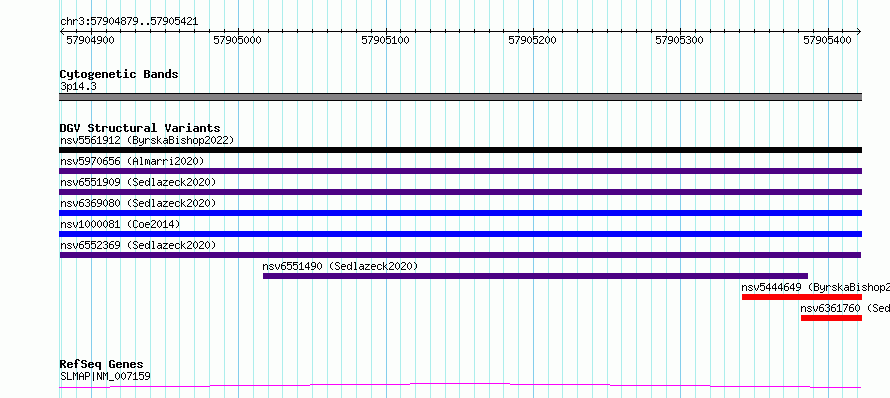Click ruler position 57905100
The image size is (890, 398).
point(385,41)
